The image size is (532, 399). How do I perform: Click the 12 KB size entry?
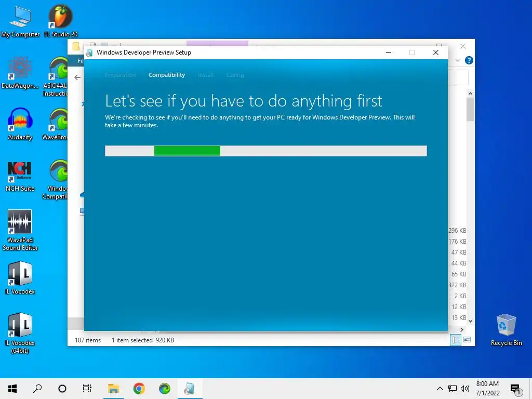pyautogui.click(x=459, y=307)
